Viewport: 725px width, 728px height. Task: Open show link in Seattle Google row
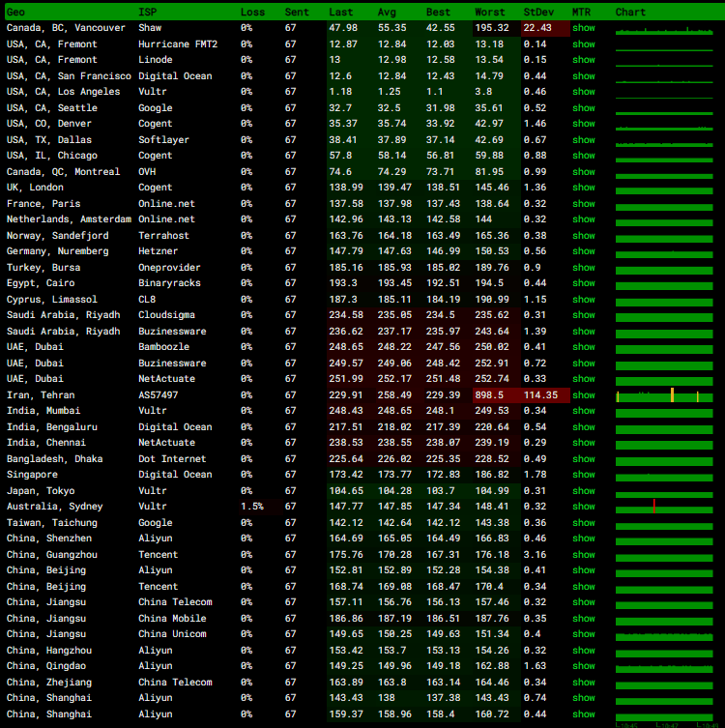(584, 108)
